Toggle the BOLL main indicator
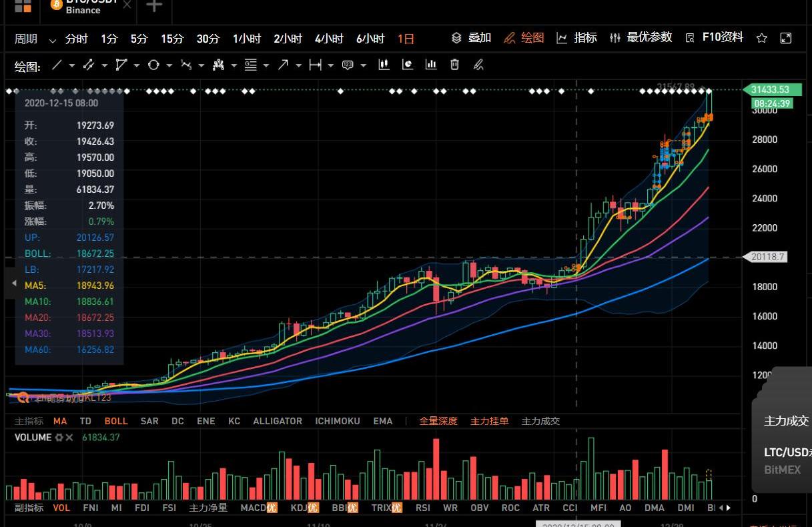Screen dimensions: 812x527 click(x=115, y=421)
